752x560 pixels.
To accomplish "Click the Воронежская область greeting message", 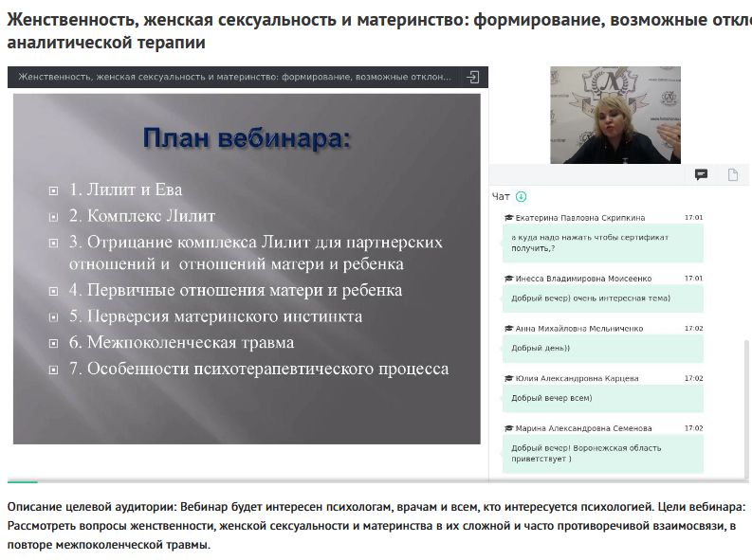I will [603, 454].
